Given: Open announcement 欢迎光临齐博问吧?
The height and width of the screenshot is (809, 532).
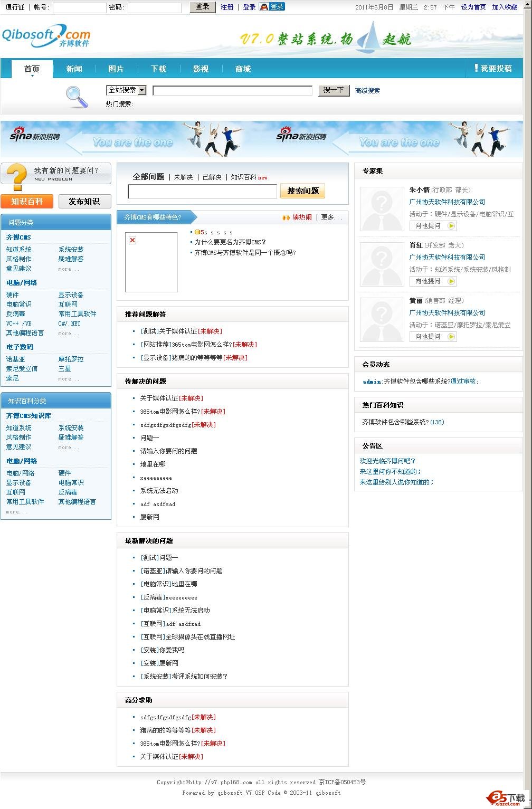Looking at the screenshot, I should (387, 461).
